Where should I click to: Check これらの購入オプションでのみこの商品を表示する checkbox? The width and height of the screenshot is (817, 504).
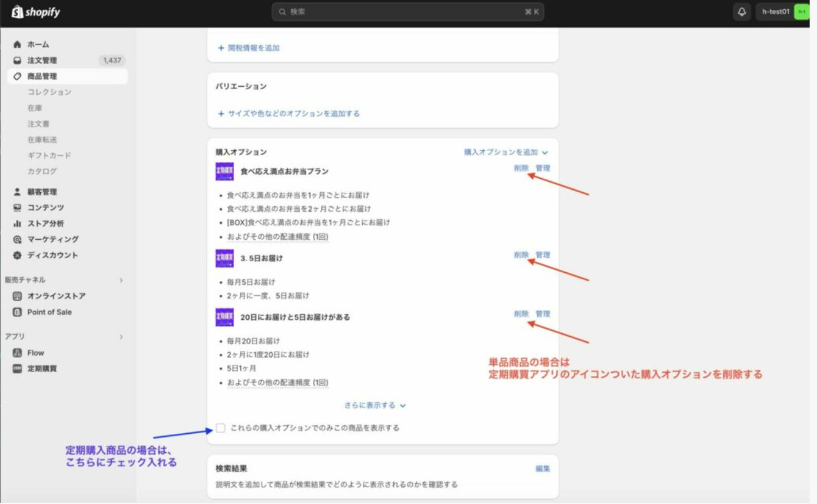(x=221, y=428)
